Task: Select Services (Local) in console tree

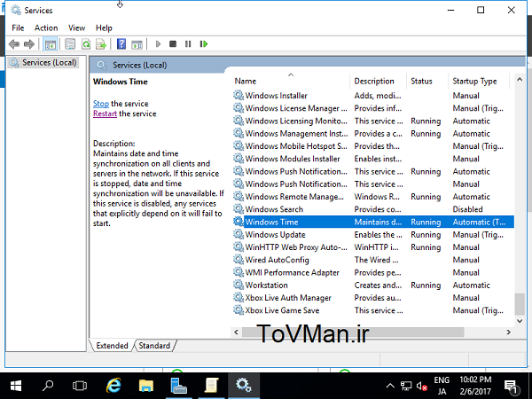Action: pyautogui.click(x=43, y=63)
